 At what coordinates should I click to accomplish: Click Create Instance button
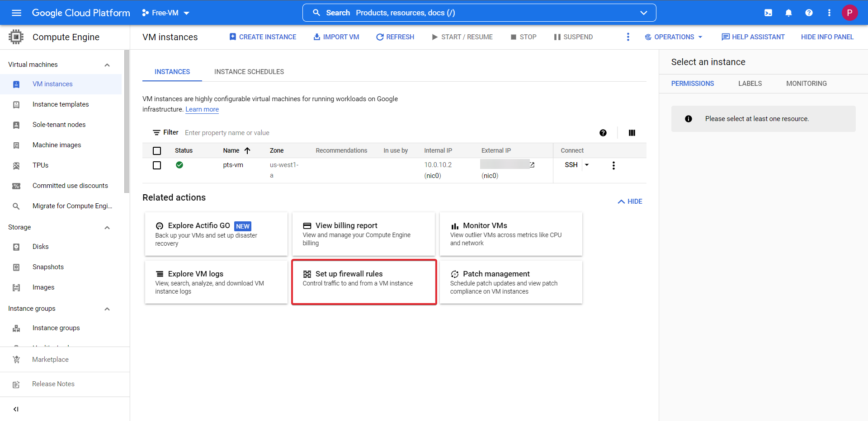[x=263, y=37]
